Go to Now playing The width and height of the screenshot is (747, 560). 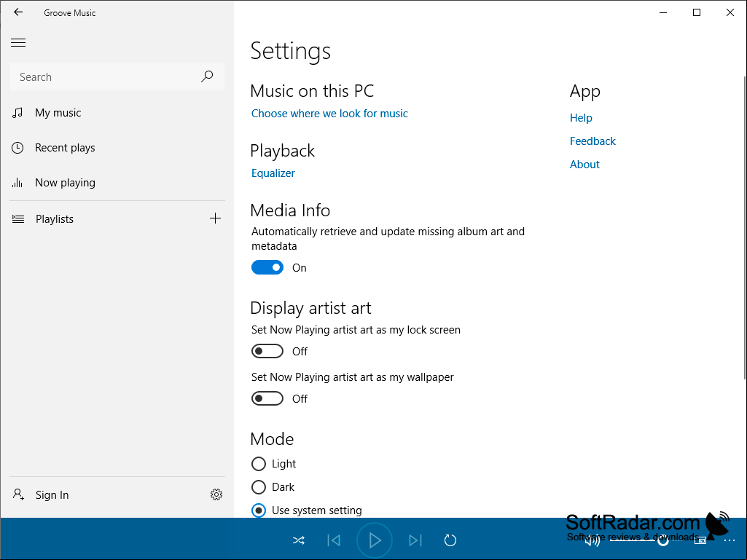tap(117, 182)
